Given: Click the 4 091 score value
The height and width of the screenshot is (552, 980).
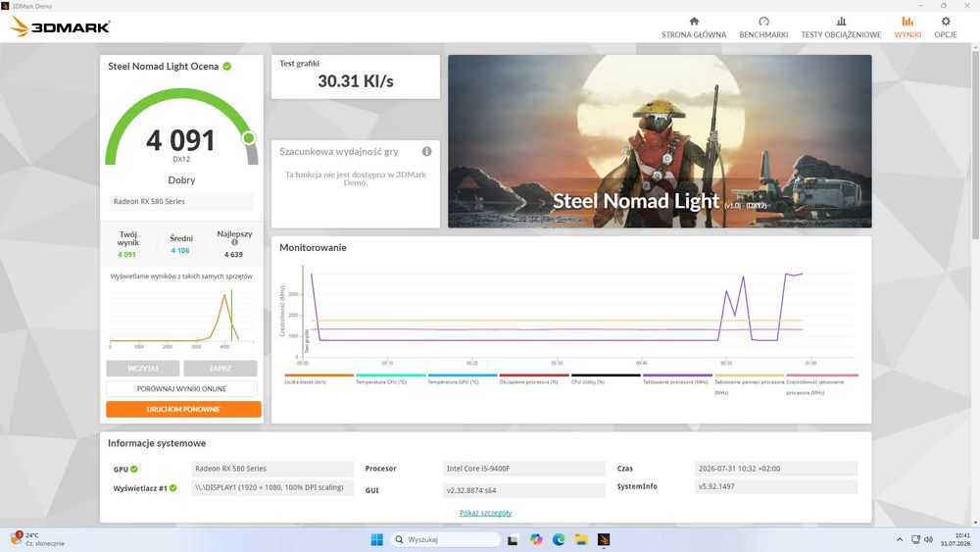Looking at the screenshot, I should point(180,140).
